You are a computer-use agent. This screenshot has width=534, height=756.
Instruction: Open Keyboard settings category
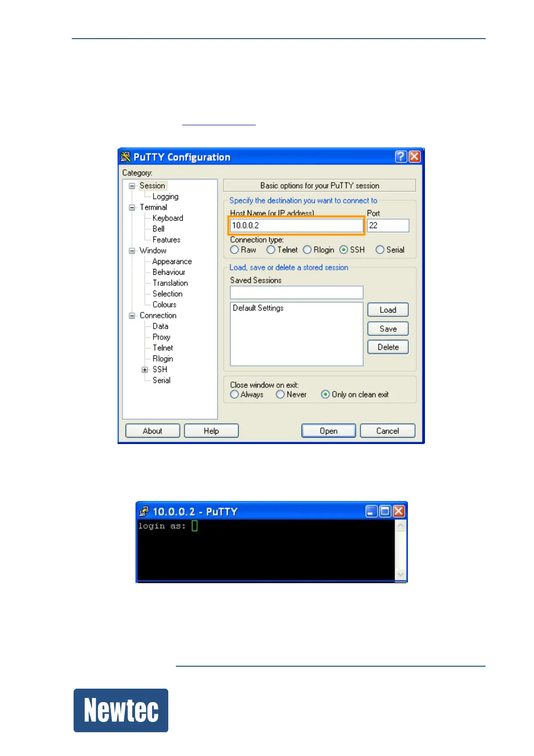tap(167, 218)
